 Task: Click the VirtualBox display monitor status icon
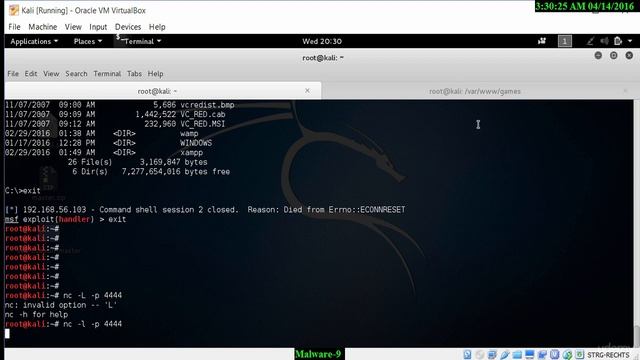(x=529, y=355)
